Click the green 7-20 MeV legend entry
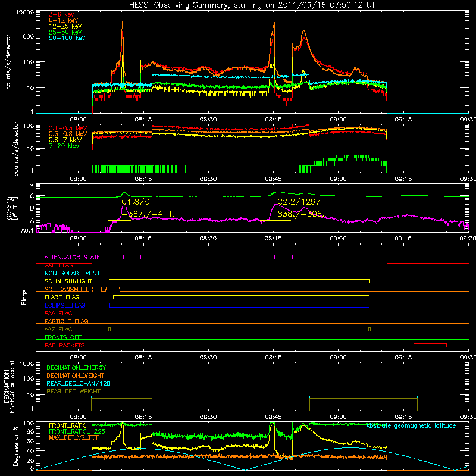Viewport: 476px width, 476px height. coord(64,146)
